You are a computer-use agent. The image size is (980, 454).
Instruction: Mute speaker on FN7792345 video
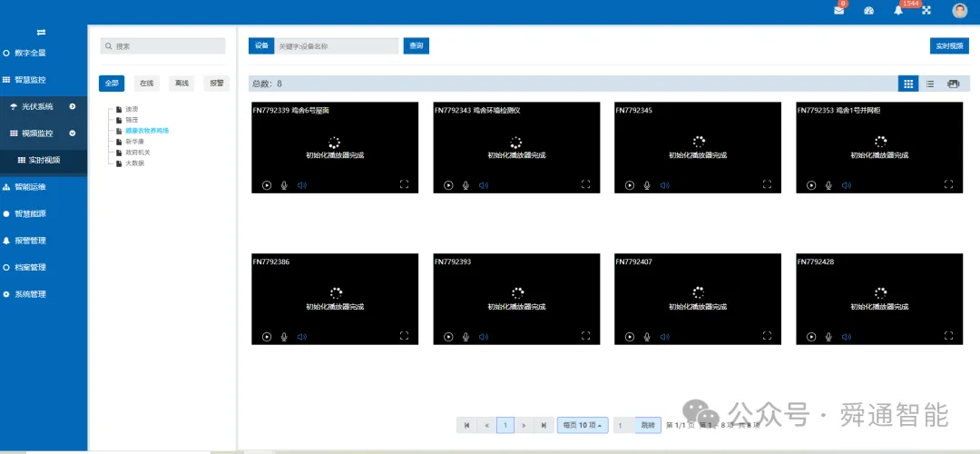coord(664,185)
